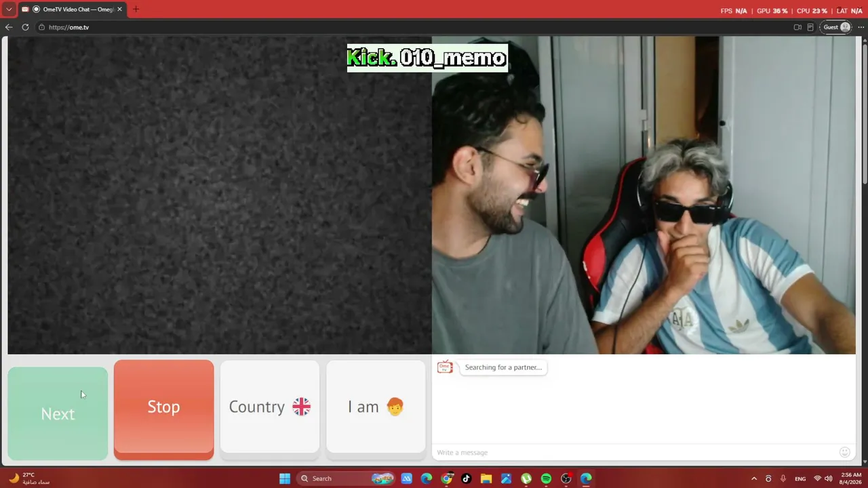Click the local webcam video feed

[x=644, y=195]
